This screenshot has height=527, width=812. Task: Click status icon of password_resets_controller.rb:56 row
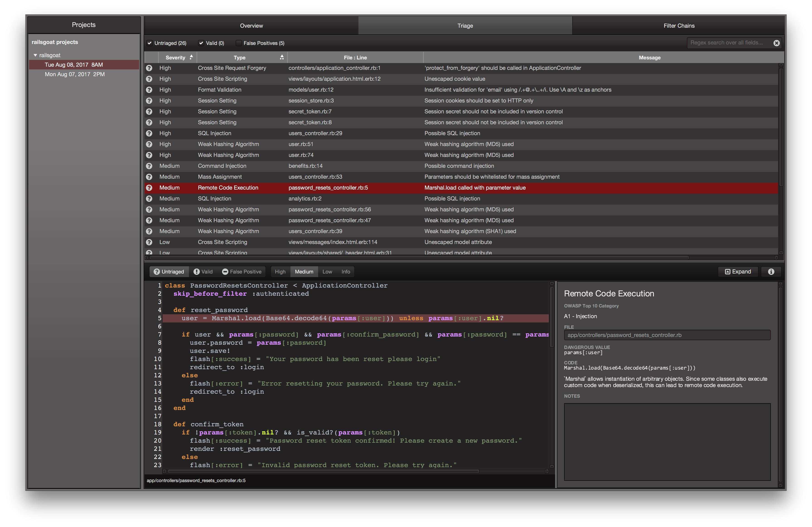pyautogui.click(x=149, y=209)
